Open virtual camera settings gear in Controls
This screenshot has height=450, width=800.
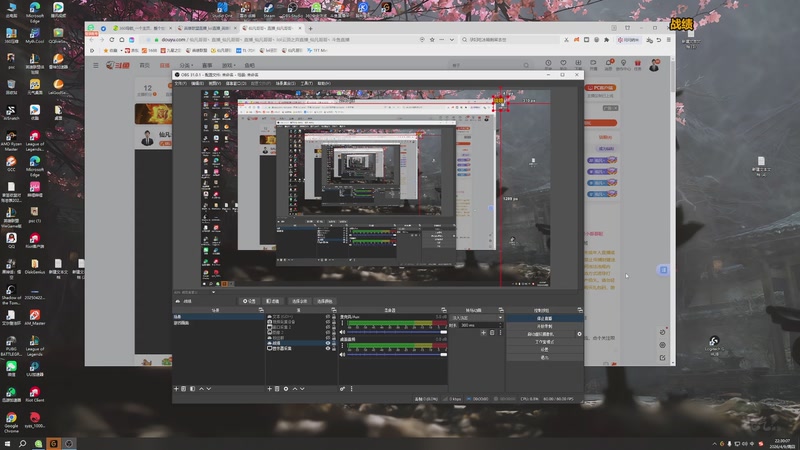[579, 334]
